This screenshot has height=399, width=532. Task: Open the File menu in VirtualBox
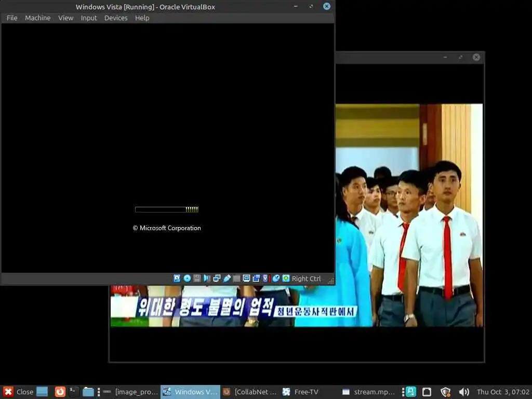pyautogui.click(x=12, y=18)
